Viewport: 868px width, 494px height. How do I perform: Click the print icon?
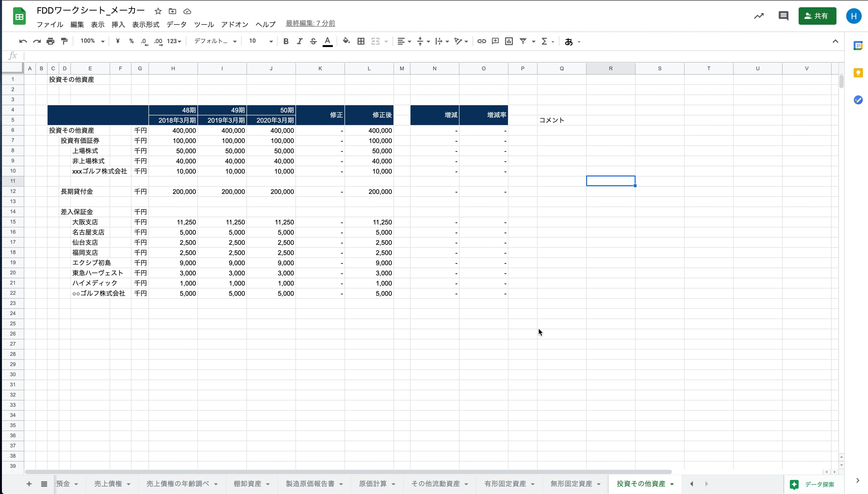[x=50, y=41]
